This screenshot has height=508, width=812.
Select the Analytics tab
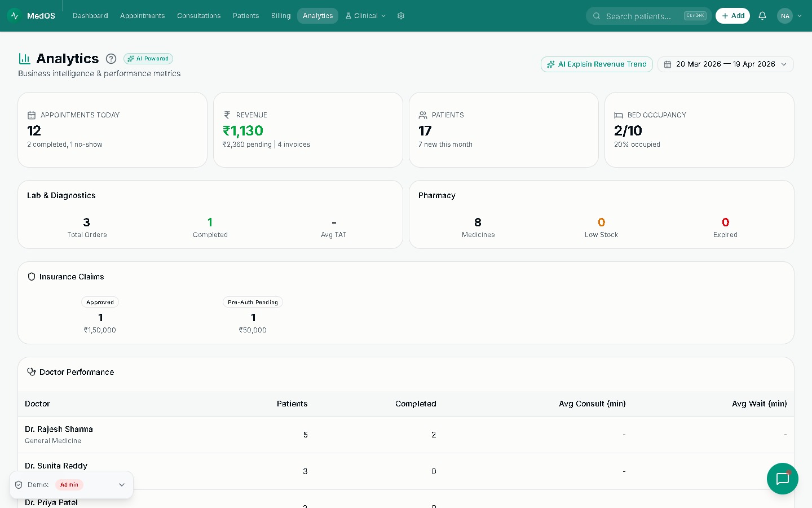click(x=317, y=16)
